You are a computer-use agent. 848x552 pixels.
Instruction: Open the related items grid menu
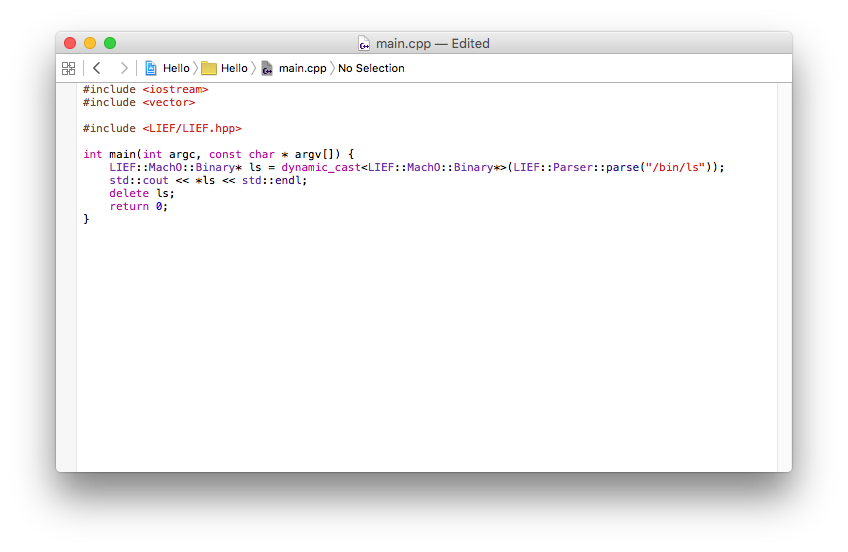tap(68, 68)
